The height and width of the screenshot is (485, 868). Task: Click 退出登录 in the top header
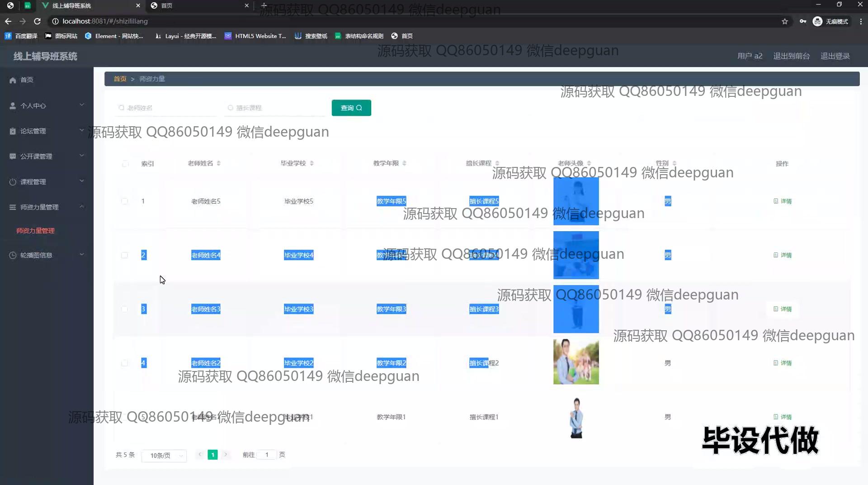tap(835, 56)
